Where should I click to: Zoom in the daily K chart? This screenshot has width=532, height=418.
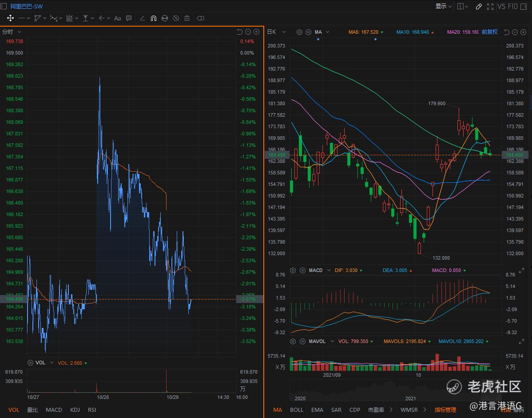pyautogui.click(x=523, y=32)
